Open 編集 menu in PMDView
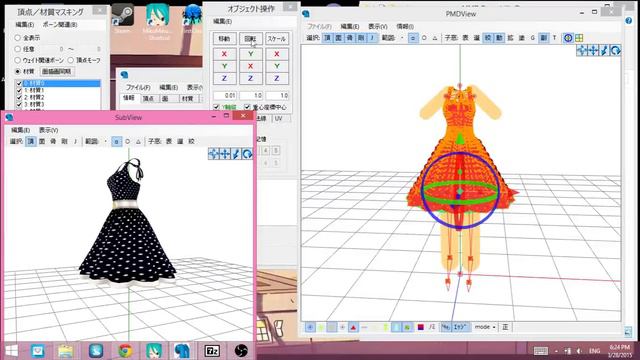Screen dimensions: 640x360 coord(349,26)
